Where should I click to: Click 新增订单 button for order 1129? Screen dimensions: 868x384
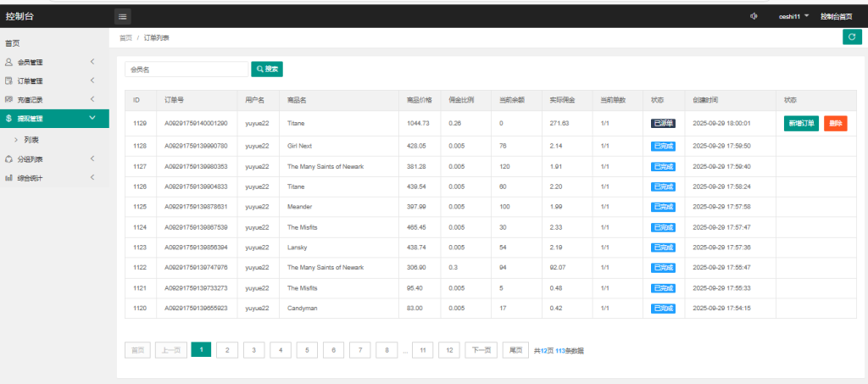801,123
